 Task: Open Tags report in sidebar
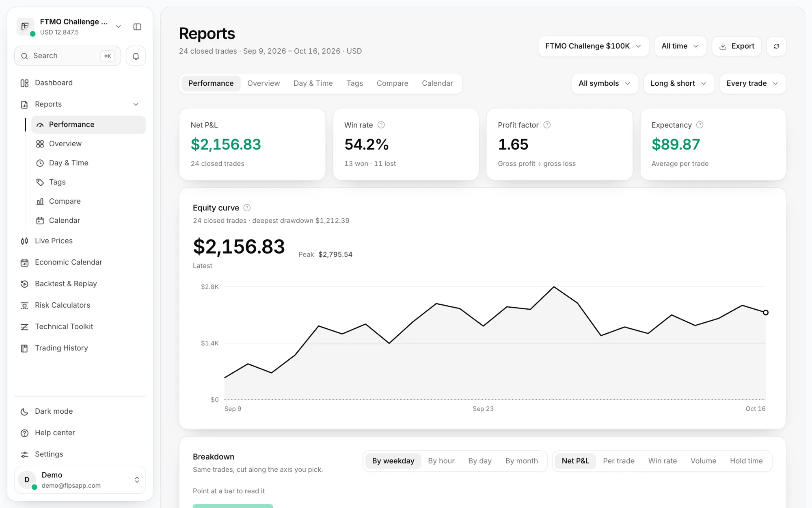(89, 182)
